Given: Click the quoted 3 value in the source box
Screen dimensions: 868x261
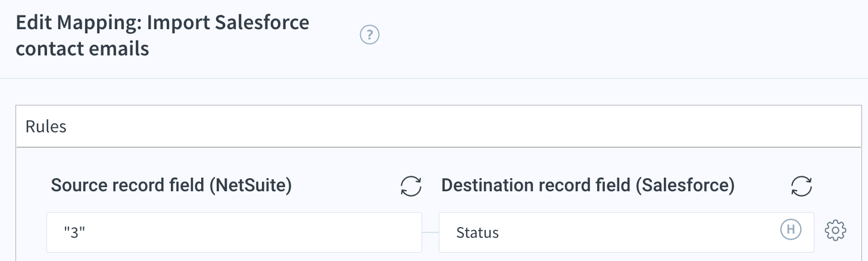Looking at the screenshot, I should pos(75,232).
